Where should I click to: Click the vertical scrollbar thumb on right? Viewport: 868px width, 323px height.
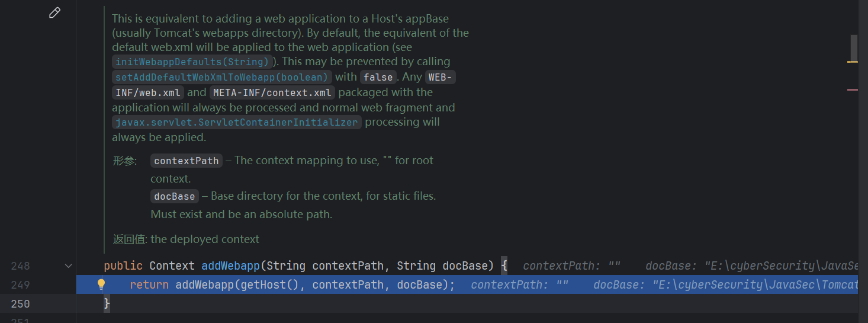pyautogui.click(x=854, y=47)
